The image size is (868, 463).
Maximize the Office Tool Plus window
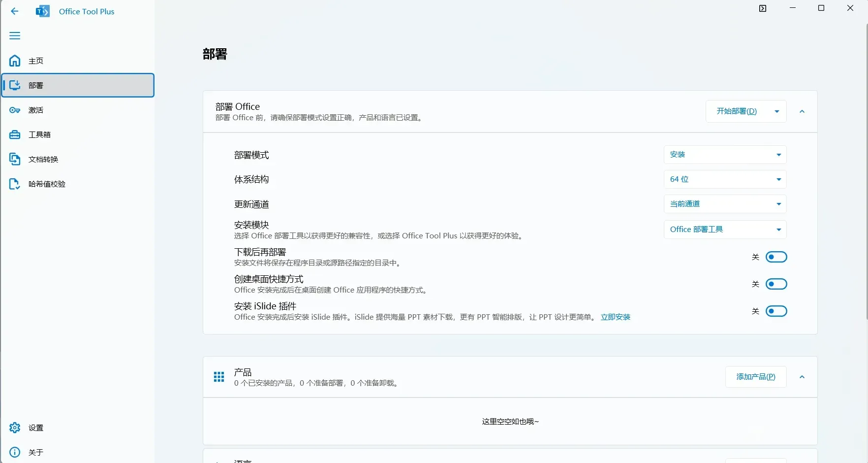click(x=821, y=8)
